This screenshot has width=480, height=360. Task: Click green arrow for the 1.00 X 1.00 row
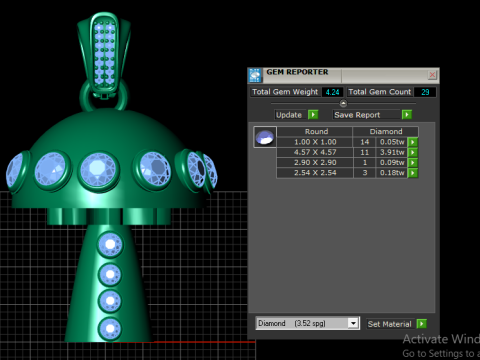pyautogui.click(x=413, y=142)
